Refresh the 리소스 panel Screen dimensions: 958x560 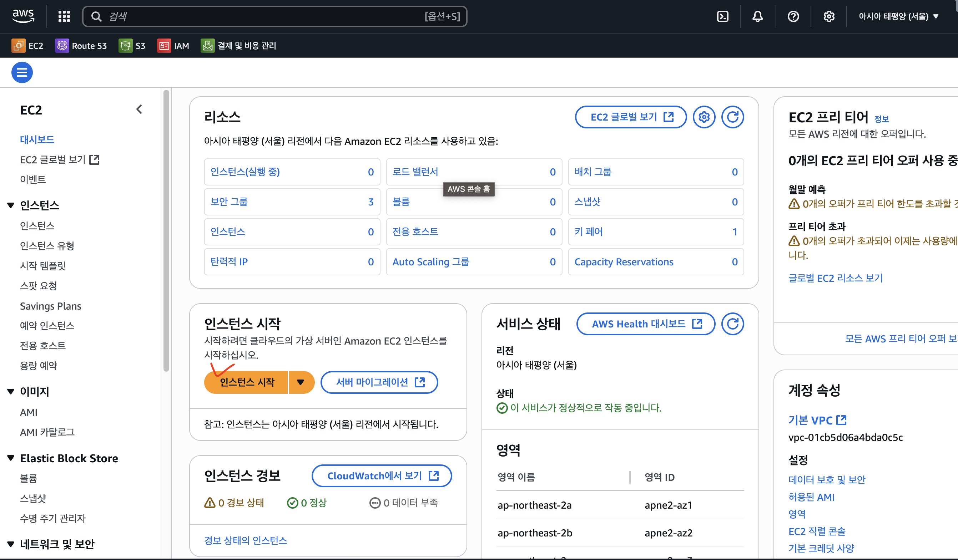tap(732, 117)
